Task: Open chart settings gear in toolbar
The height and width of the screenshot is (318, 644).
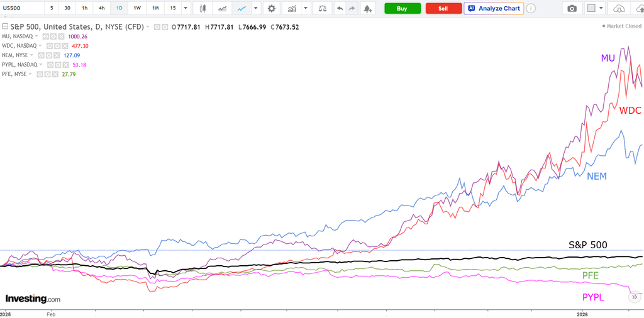Action: (x=272, y=8)
